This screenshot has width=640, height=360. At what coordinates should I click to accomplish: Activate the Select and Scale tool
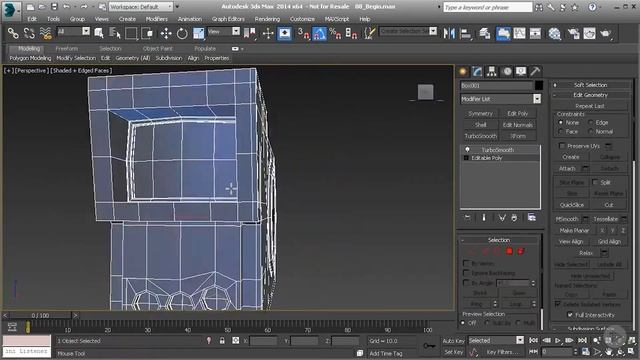point(198,33)
